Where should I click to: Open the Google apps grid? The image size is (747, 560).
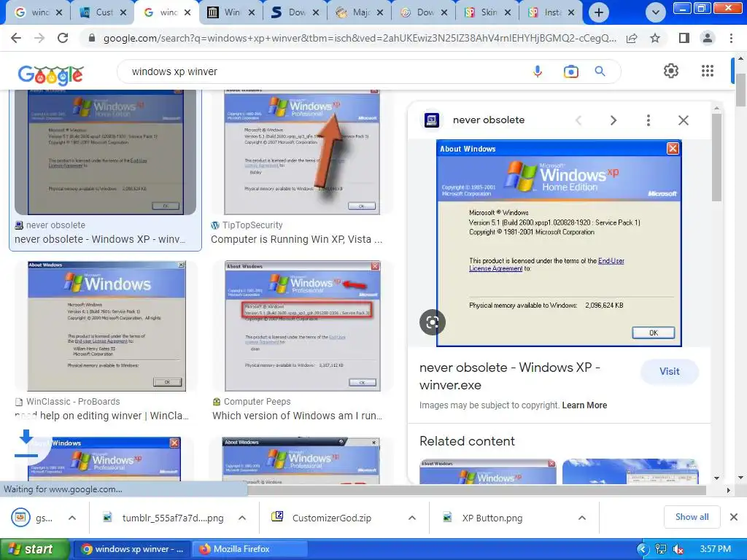pos(708,71)
